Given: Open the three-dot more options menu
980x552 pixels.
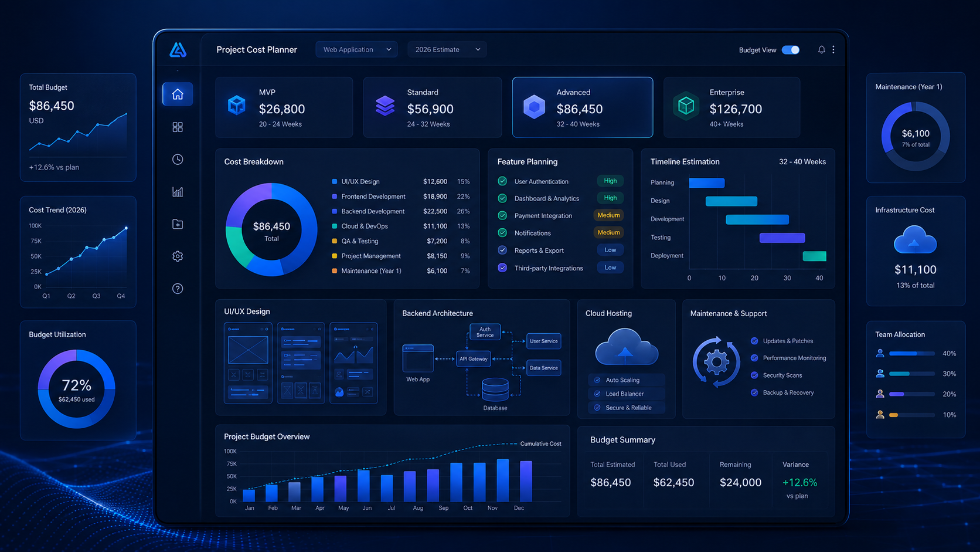Looking at the screenshot, I should click(x=833, y=50).
